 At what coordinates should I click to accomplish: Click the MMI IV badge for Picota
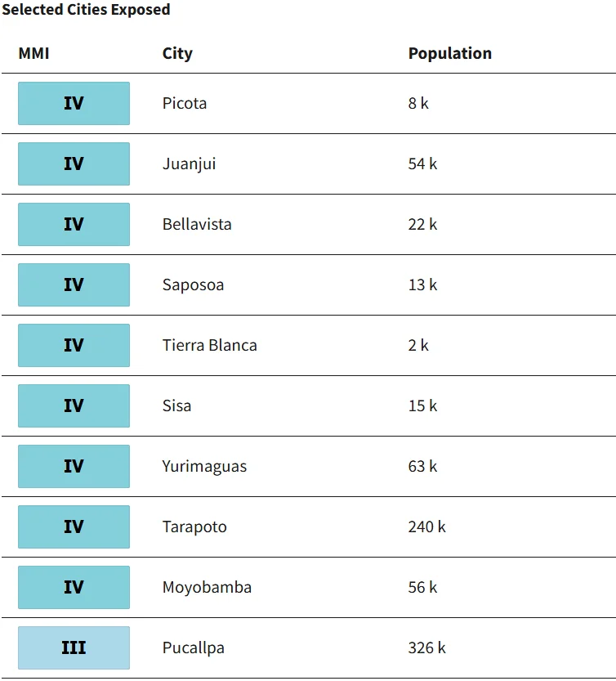74,103
